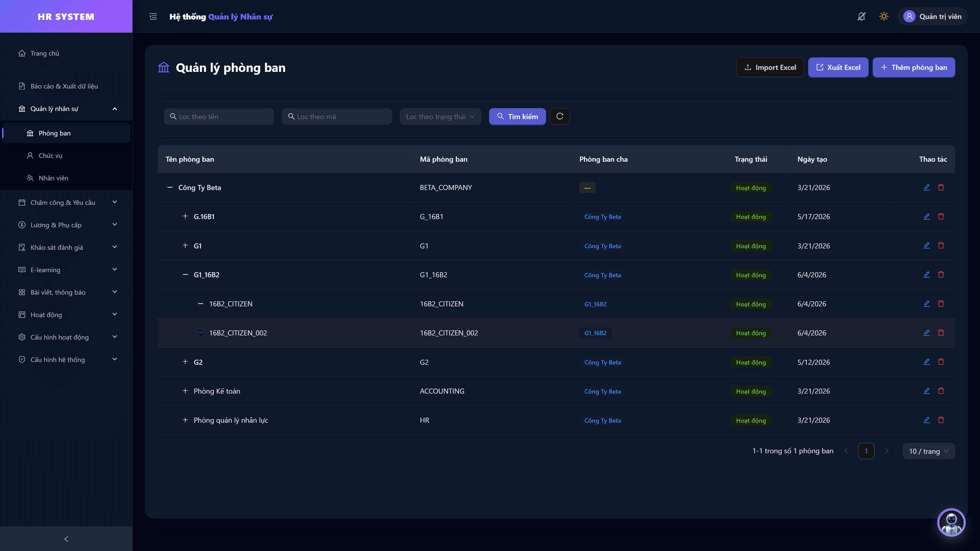Collapse the G1_16B2 tree node
The image size is (980, 551).
click(185, 274)
